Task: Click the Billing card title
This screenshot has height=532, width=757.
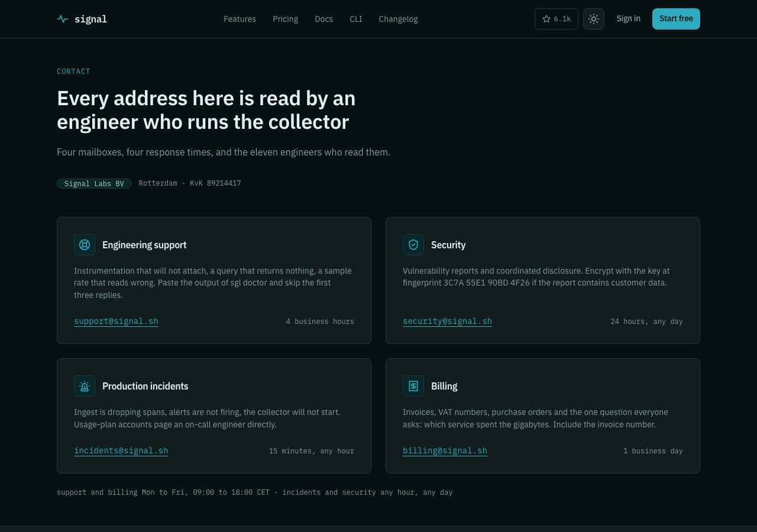Action: point(444,386)
